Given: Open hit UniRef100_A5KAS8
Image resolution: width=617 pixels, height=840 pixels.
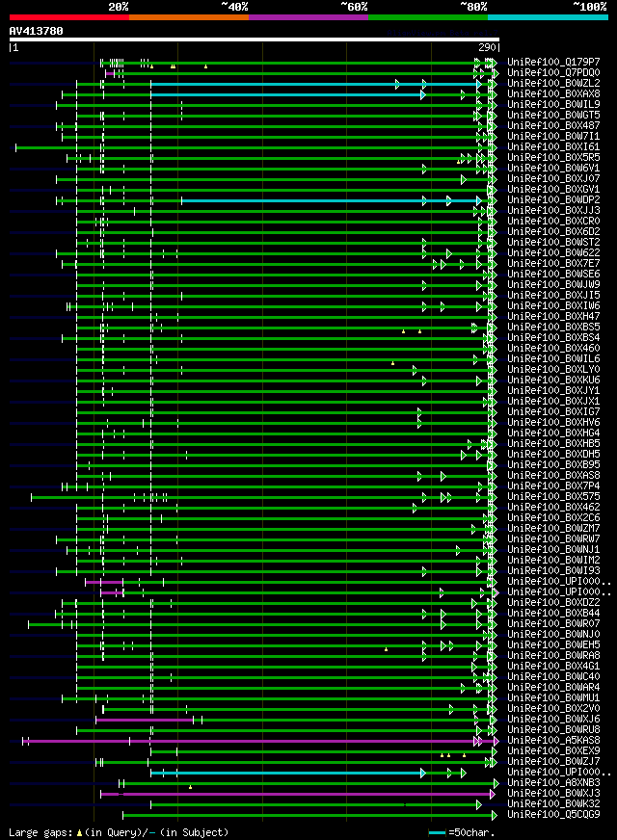Looking at the screenshot, I should coord(553,741).
